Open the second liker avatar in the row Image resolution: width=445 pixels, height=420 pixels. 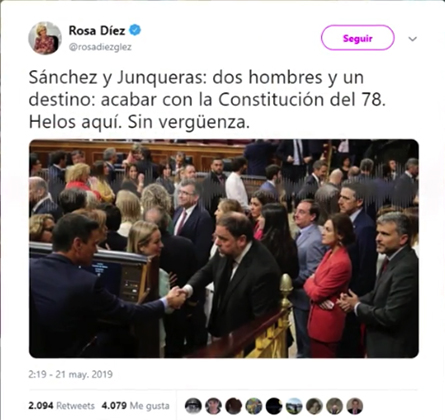[213, 406]
